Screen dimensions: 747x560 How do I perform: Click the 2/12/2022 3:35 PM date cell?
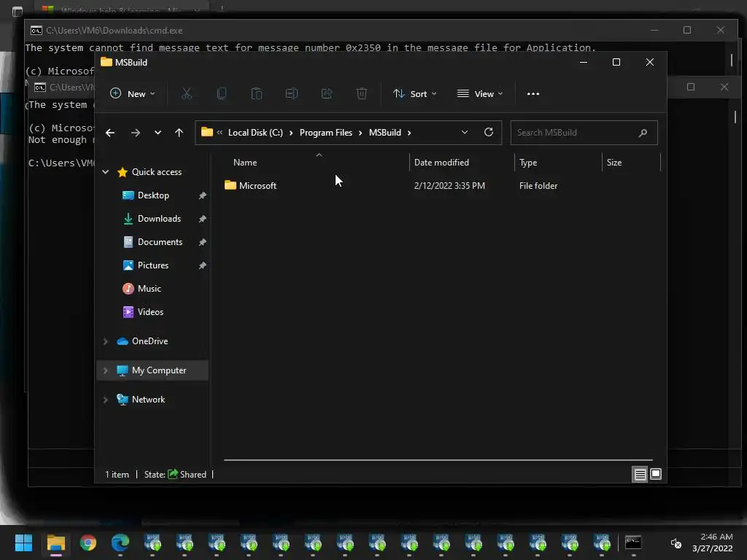coord(449,186)
